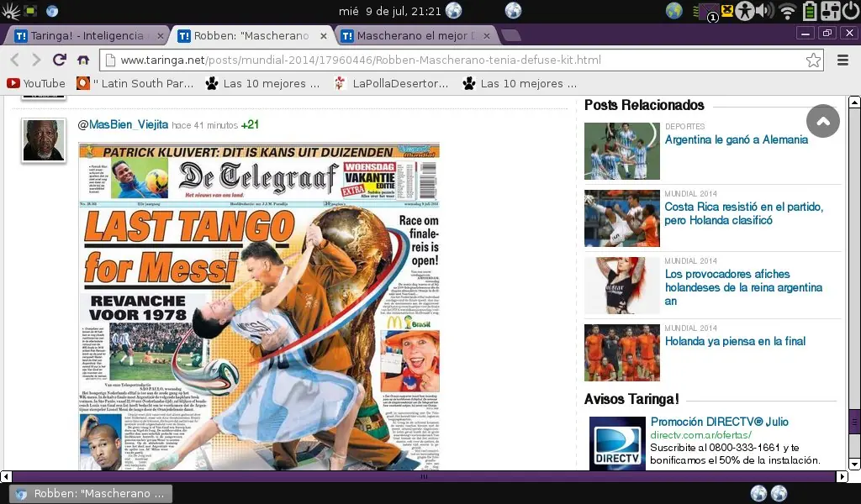The width and height of the screenshot is (861, 504).
Task: Open the 'Robben: "Mascherano ...' taskbar window button
Action: 91,494
